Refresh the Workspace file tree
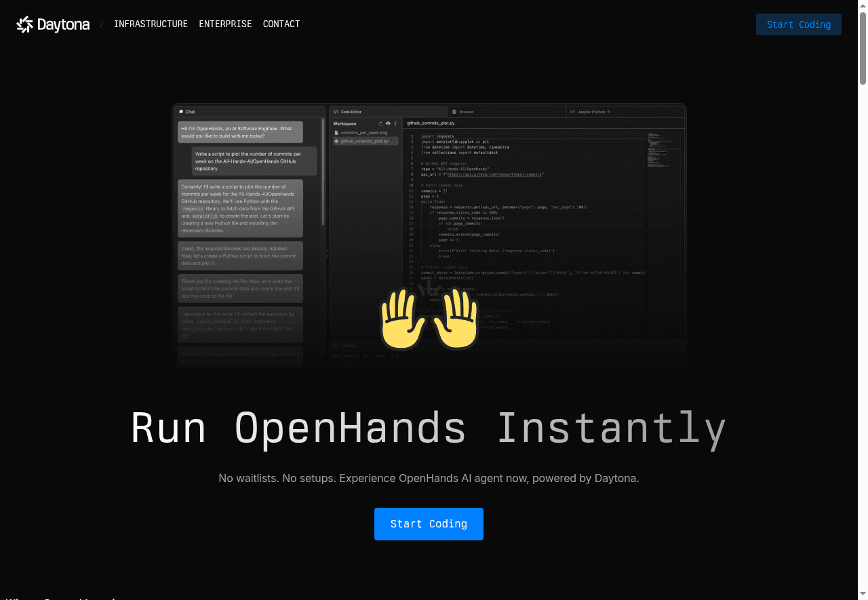This screenshot has height=600, width=868. pos(380,123)
